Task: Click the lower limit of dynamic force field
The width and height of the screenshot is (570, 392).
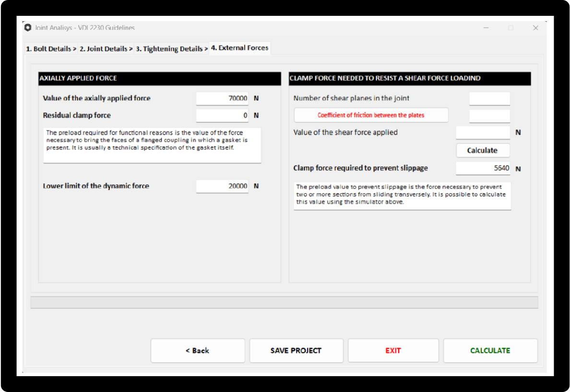Action: (222, 186)
